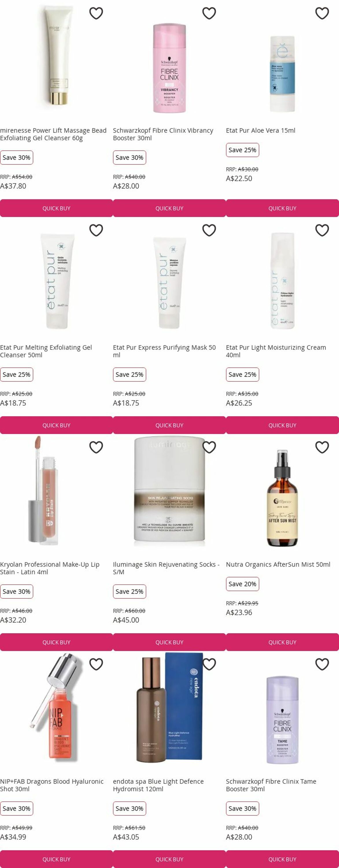Viewport: 339px width, 868px height.
Task: Wishlist heart for Etat Pur Aloe Vera
Action: click(x=322, y=14)
